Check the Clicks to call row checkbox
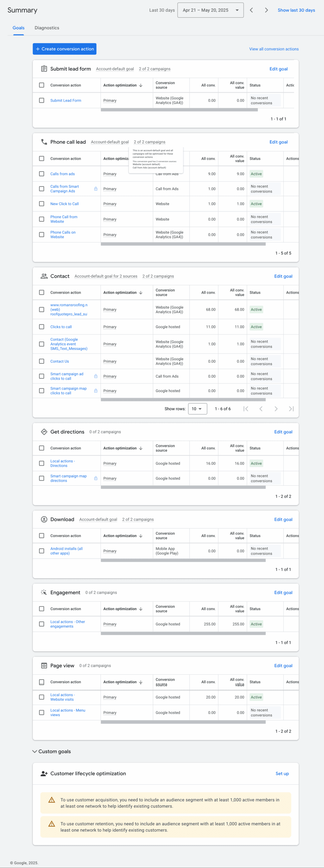324x868 pixels. [x=42, y=327]
